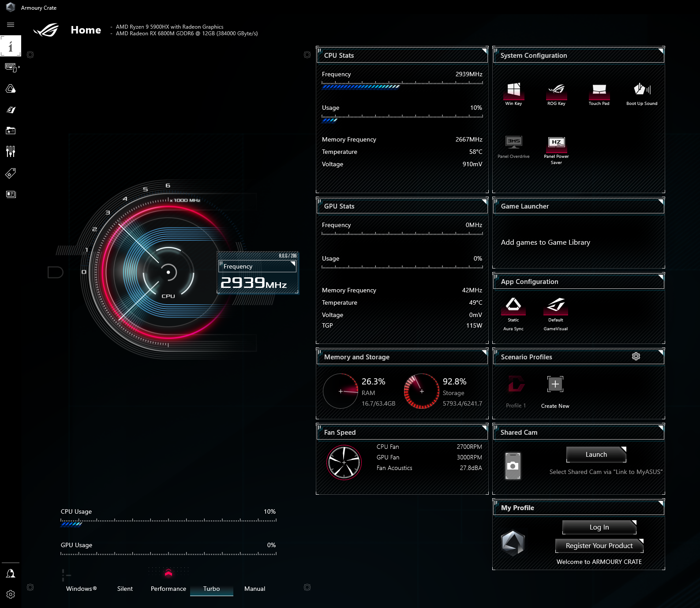Click the Armoury Crate title bar icon
Image resolution: width=700 pixels, height=608 pixels.
click(x=11, y=7)
